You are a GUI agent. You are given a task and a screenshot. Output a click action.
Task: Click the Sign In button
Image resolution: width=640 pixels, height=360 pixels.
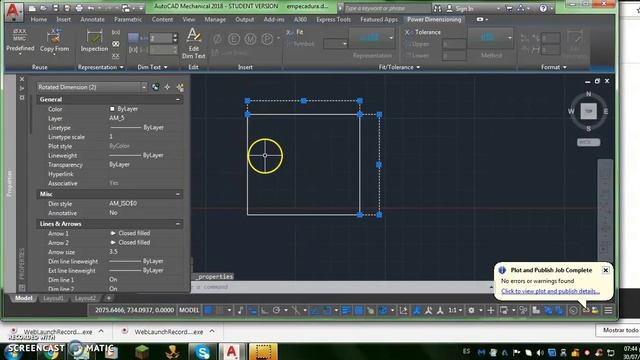[x=464, y=9]
